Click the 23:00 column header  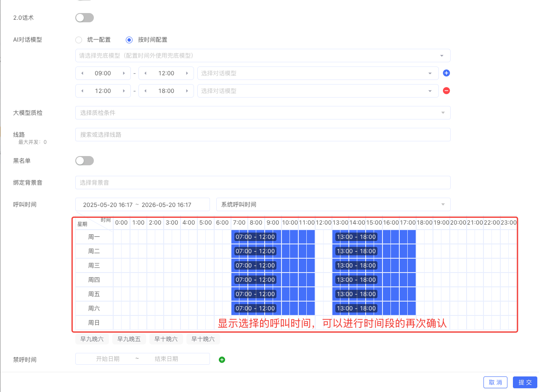(509, 222)
